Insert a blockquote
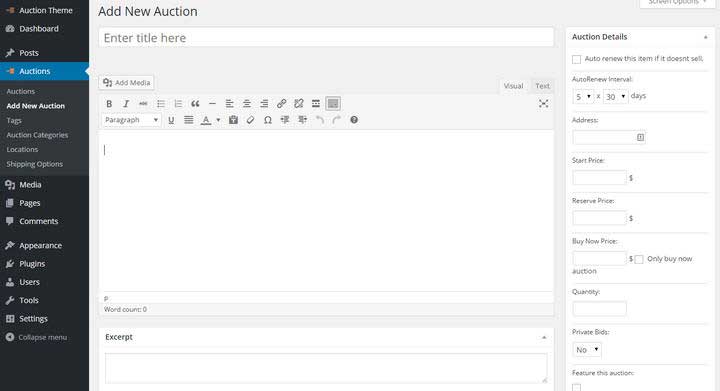The height and width of the screenshot is (391, 720). tap(195, 104)
